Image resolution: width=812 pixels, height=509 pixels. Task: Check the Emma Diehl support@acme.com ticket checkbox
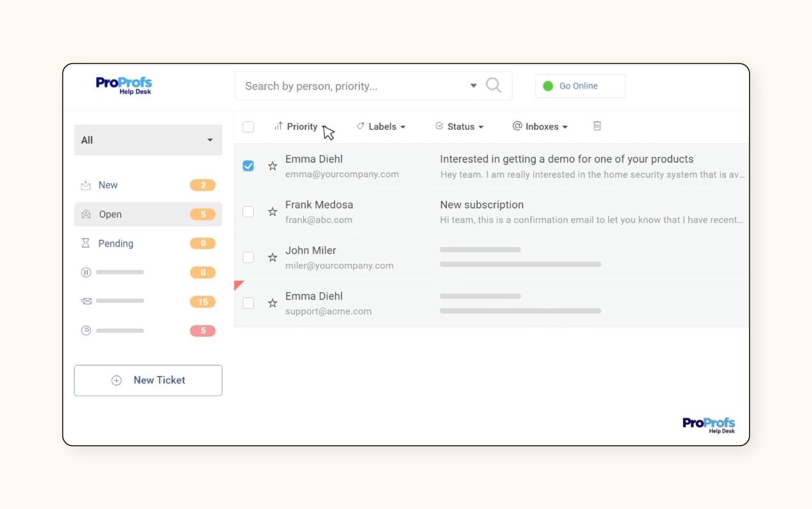pos(248,303)
